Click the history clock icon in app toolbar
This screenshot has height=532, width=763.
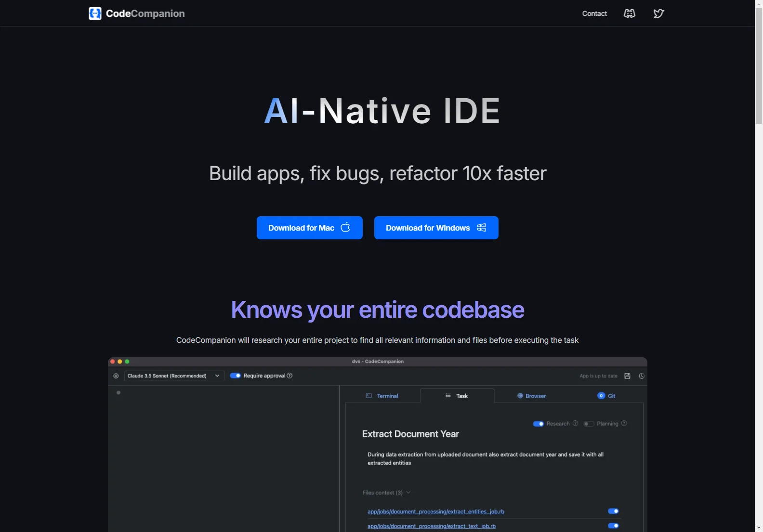click(x=642, y=376)
